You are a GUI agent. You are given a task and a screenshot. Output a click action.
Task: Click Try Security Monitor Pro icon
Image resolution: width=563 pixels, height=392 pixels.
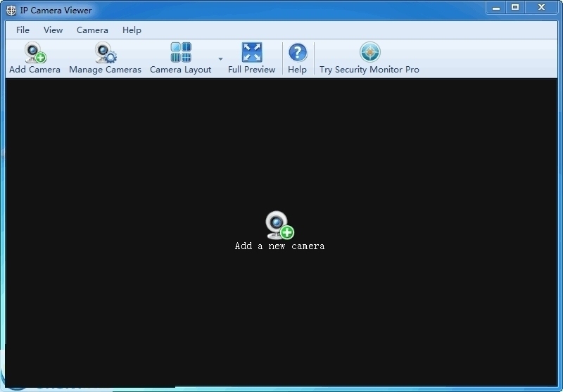[x=370, y=52]
